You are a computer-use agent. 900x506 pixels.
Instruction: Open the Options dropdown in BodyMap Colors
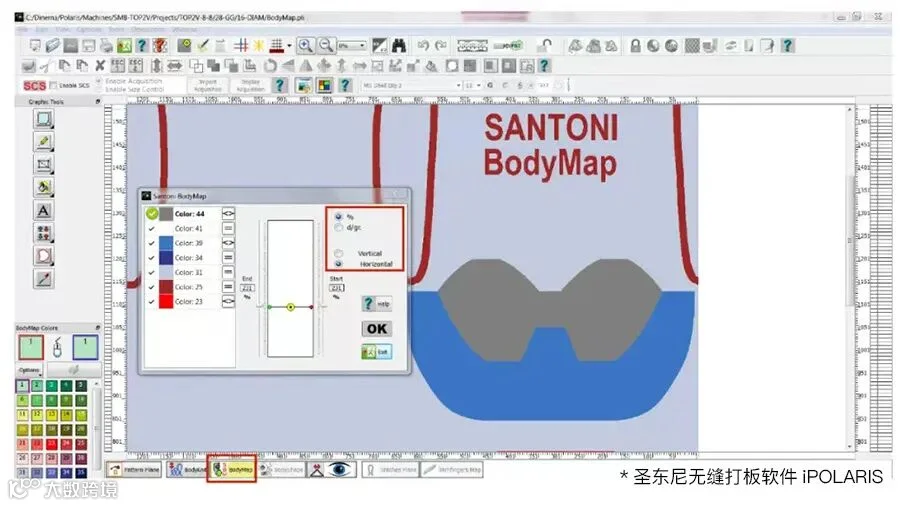pos(30,369)
